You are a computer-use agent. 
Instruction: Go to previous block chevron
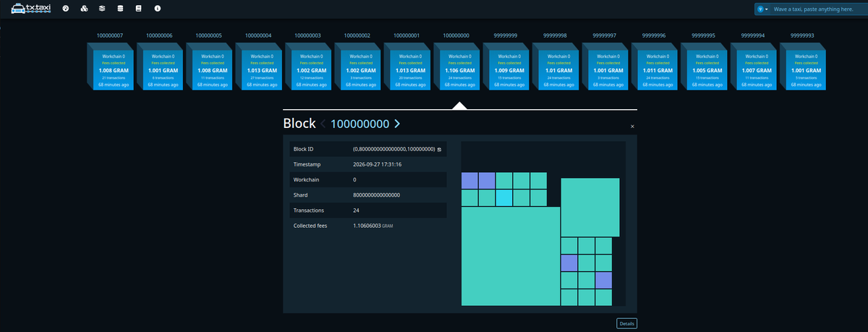coord(323,124)
